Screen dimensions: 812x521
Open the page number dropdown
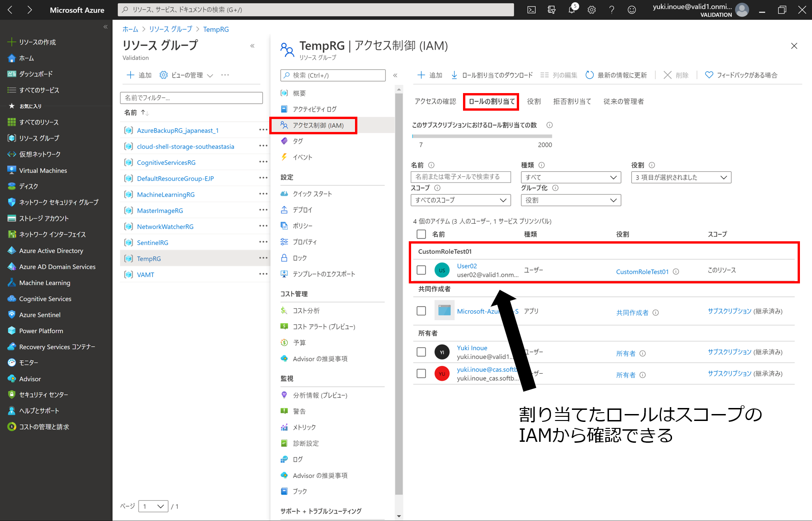pos(153,506)
